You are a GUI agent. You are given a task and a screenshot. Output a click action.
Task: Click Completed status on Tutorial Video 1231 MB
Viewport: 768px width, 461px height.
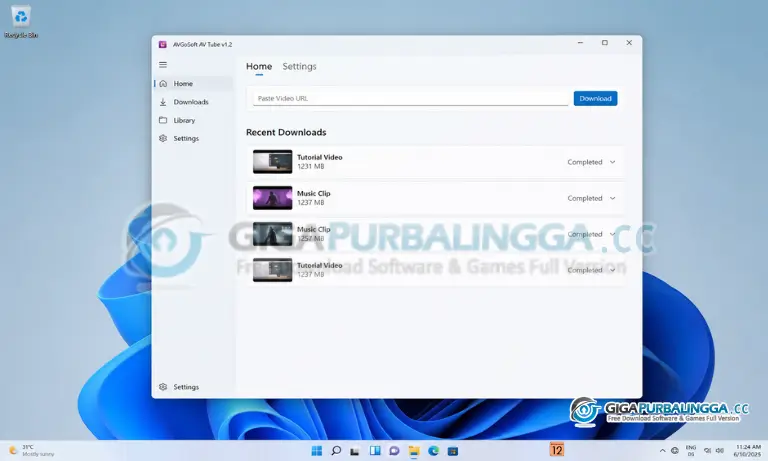pos(584,162)
